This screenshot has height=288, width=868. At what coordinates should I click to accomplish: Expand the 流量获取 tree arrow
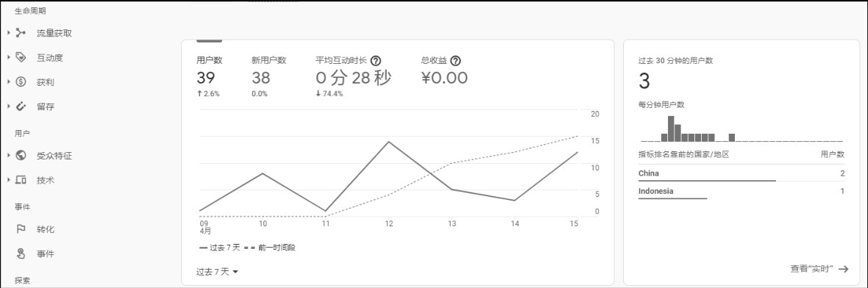tap(9, 33)
